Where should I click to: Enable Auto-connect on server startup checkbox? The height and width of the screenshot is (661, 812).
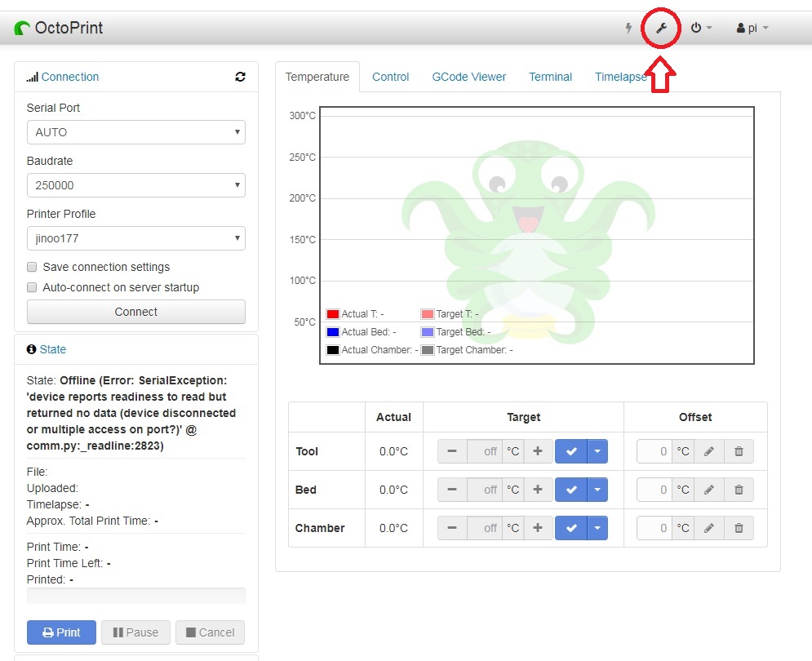pos(32,287)
